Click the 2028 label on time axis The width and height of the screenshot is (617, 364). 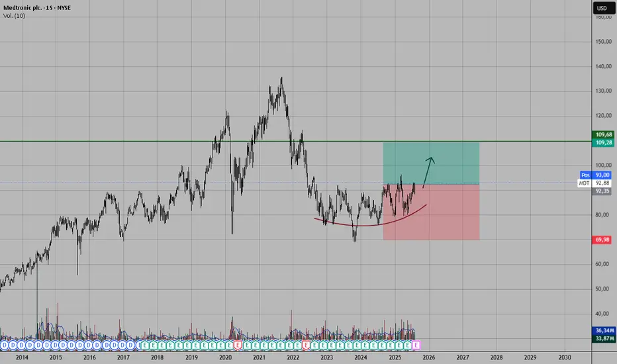pos(497,357)
